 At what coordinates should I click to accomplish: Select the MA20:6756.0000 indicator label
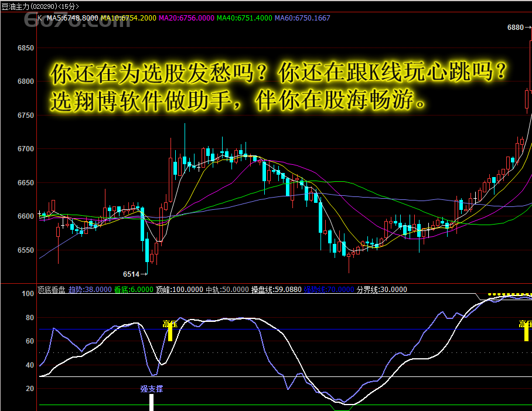pyautogui.click(x=186, y=18)
